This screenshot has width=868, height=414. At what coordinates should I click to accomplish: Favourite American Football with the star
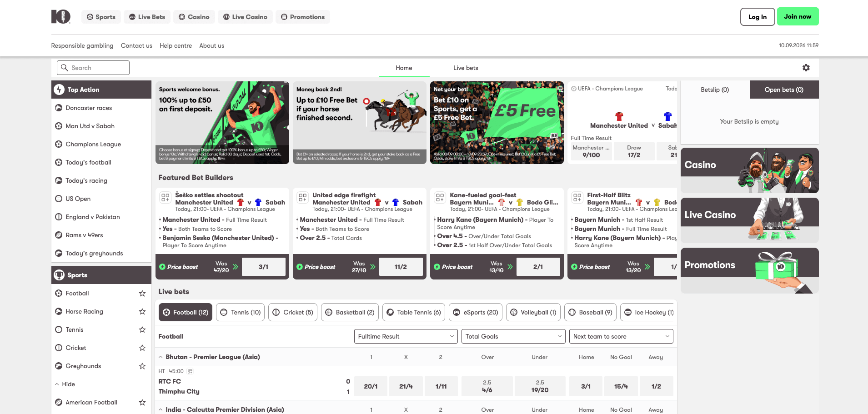(142, 402)
